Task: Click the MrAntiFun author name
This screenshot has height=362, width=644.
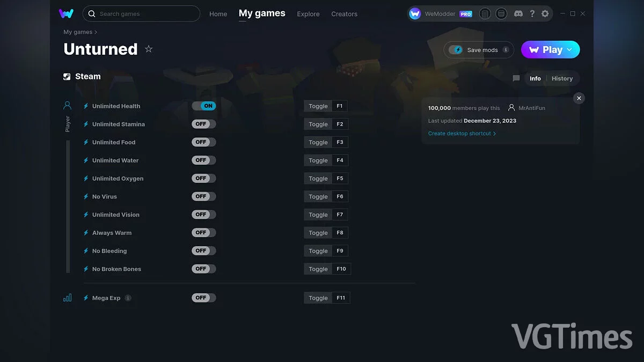Action: (x=532, y=108)
